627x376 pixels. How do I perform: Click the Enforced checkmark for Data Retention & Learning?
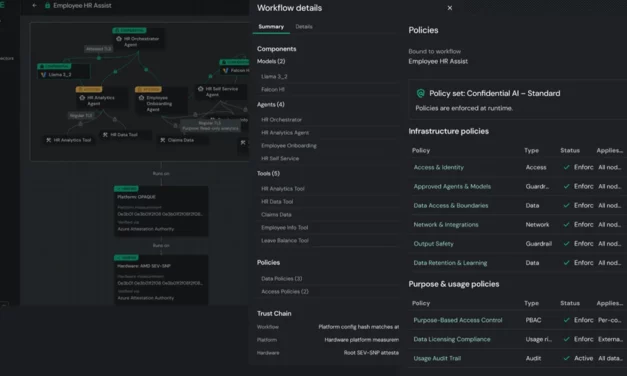click(x=566, y=263)
